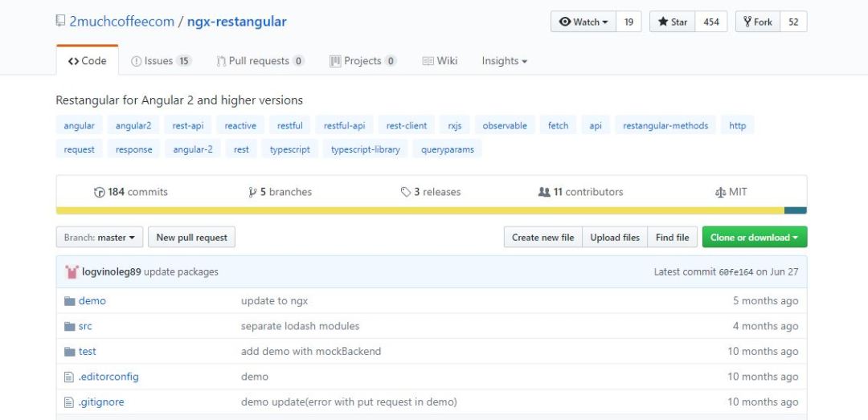Click the src folder icon

(x=69, y=326)
